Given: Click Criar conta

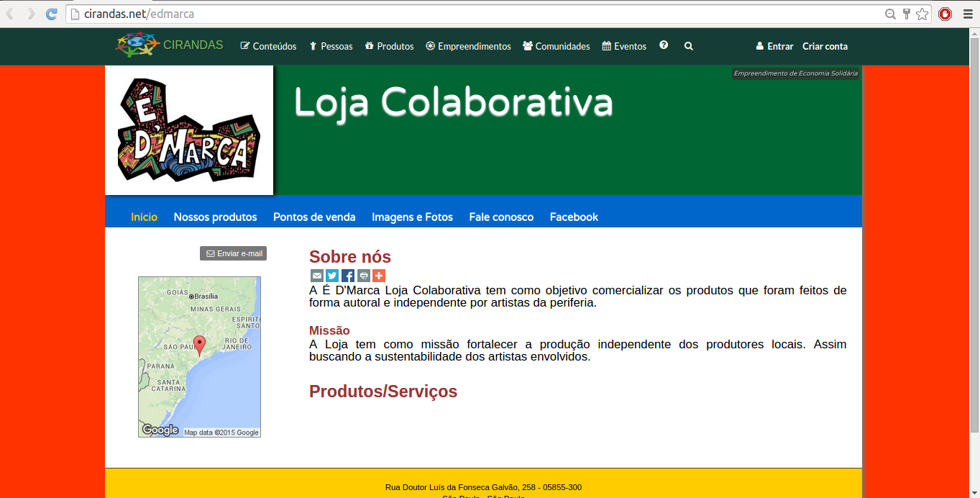Looking at the screenshot, I should tap(825, 46).
